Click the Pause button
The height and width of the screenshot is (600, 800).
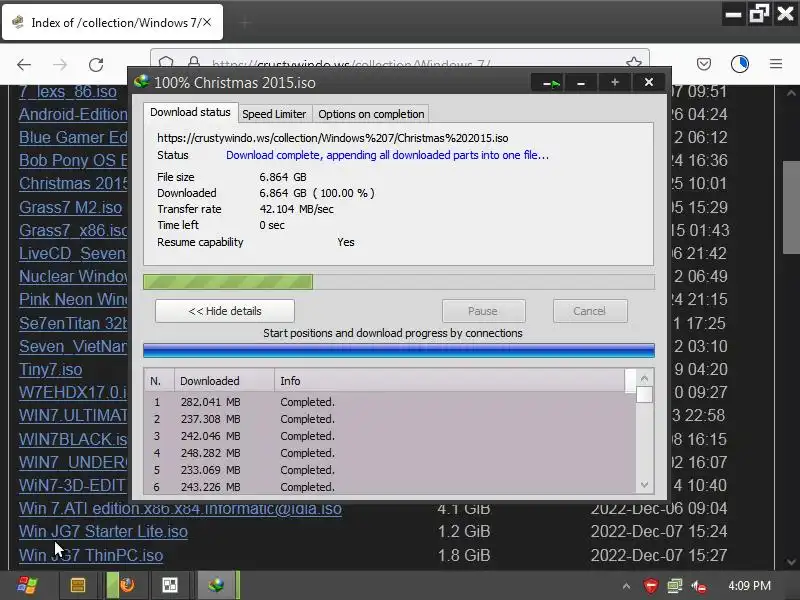[x=483, y=311]
